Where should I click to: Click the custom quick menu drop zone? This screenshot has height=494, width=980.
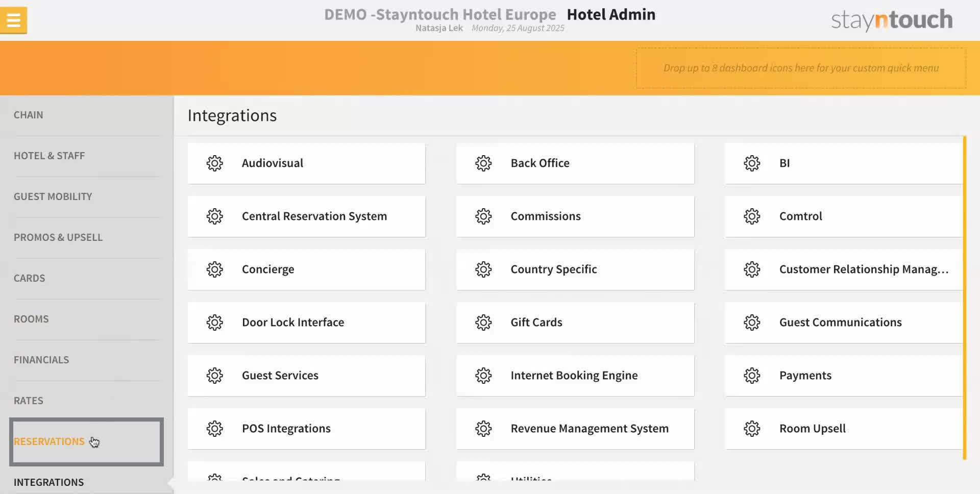tap(801, 68)
